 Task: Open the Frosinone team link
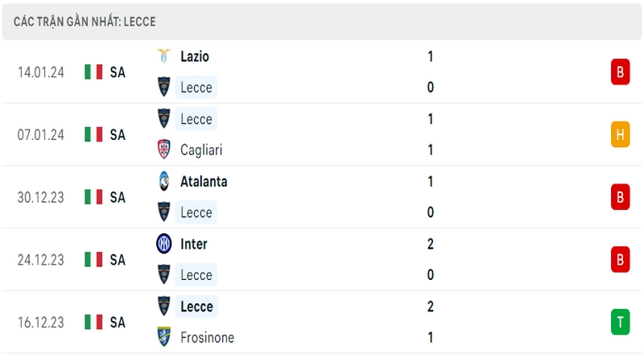coord(207,337)
